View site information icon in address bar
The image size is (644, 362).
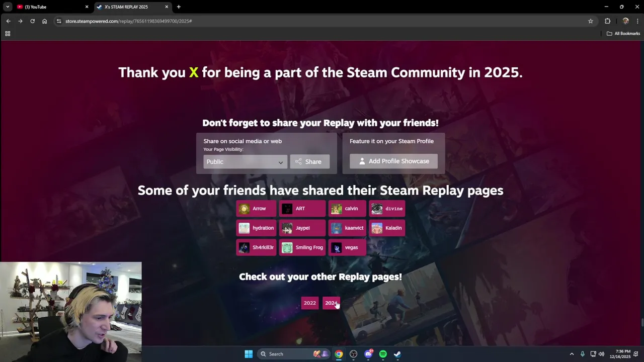pyautogui.click(x=59, y=21)
